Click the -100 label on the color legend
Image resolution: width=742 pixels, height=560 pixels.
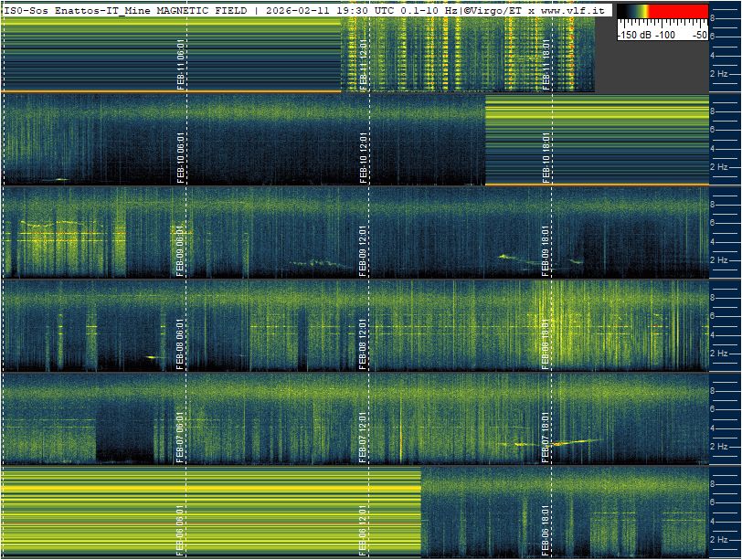point(665,35)
